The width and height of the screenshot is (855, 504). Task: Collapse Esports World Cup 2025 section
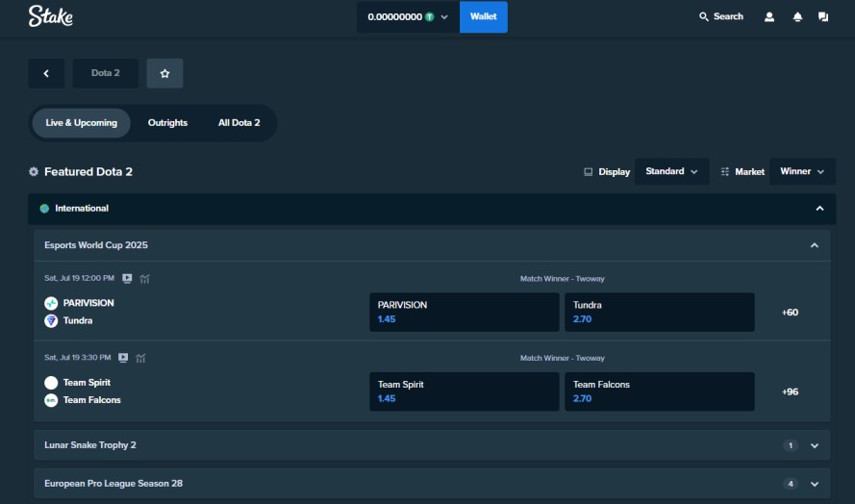[814, 245]
